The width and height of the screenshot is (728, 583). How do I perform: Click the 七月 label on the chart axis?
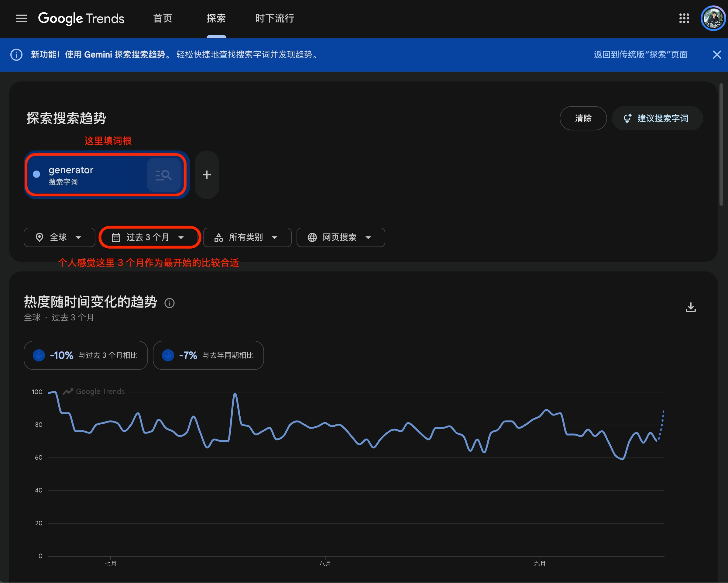click(x=110, y=564)
